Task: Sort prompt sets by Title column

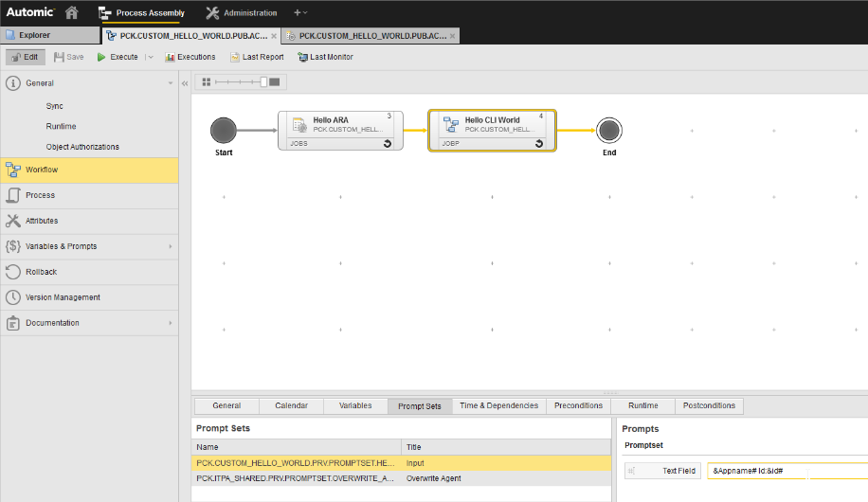Action: click(x=506, y=447)
